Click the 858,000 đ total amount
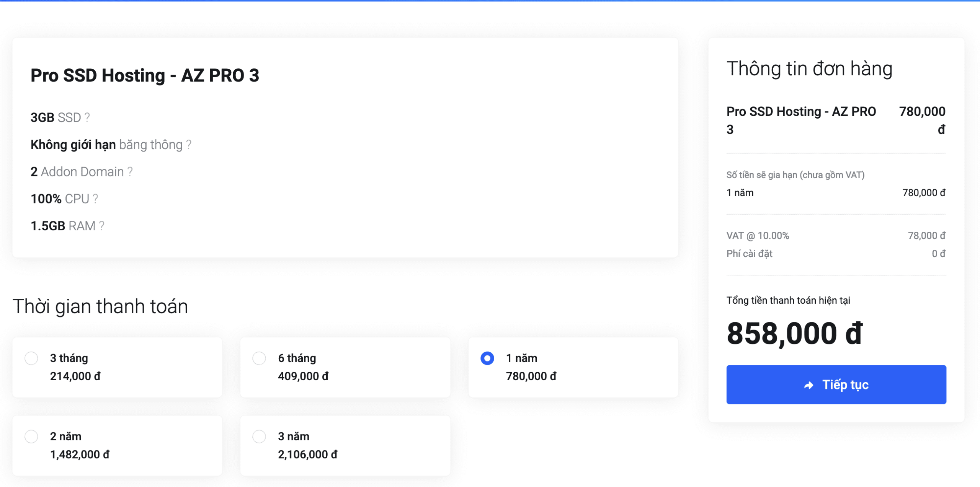This screenshot has height=487, width=980. [795, 333]
